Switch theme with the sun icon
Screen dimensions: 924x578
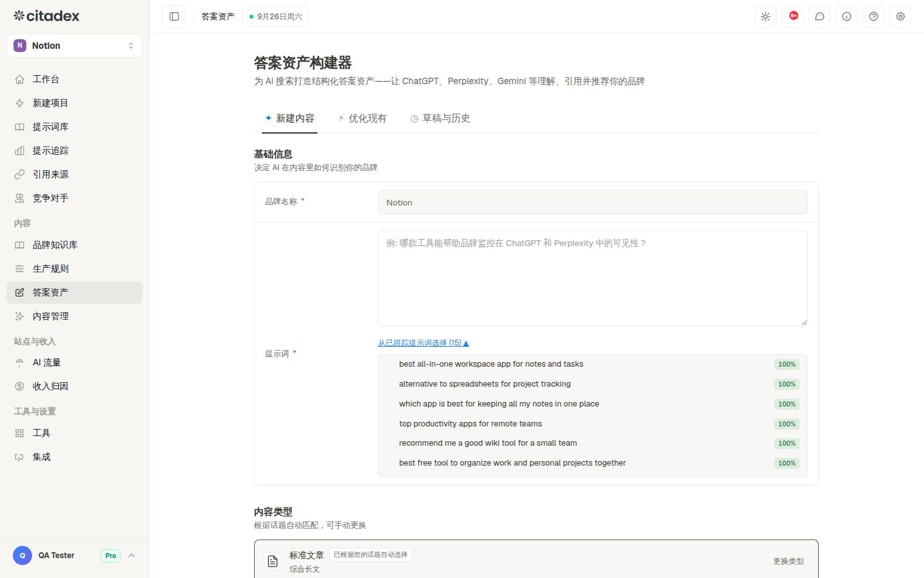click(x=766, y=17)
